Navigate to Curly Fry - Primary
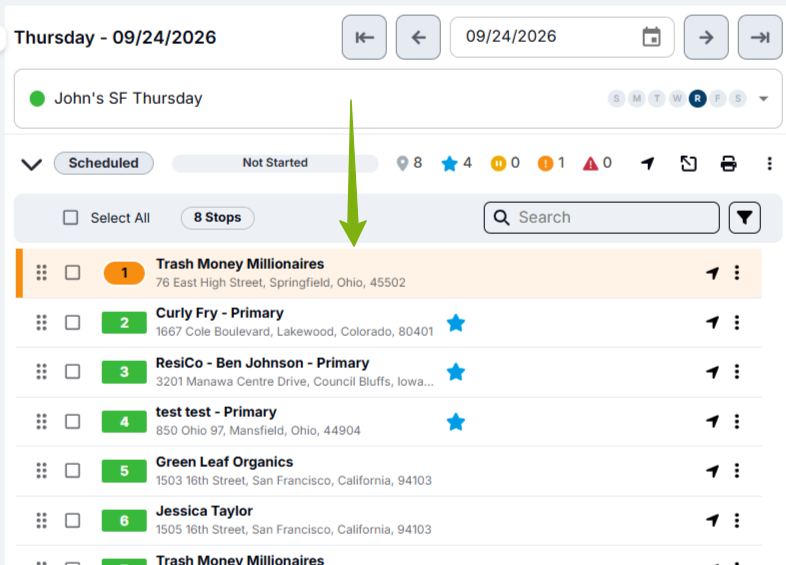786x565 pixels. (712, 322)
